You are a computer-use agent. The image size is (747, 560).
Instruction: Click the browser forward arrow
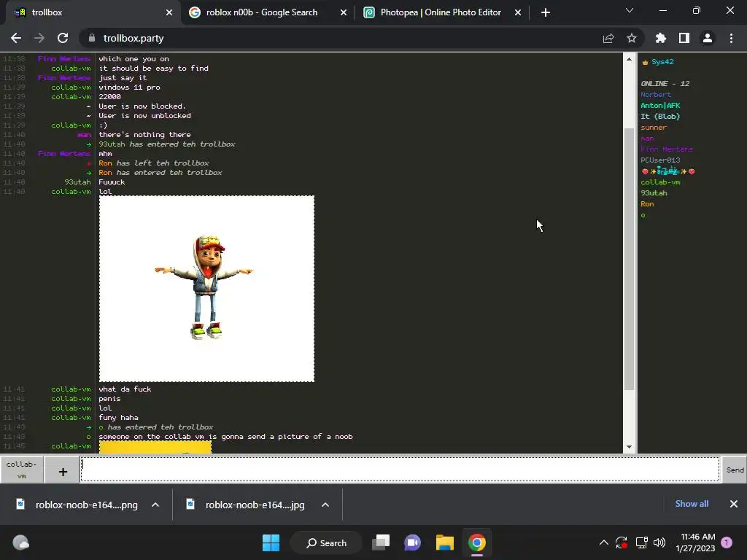(39, 38)
